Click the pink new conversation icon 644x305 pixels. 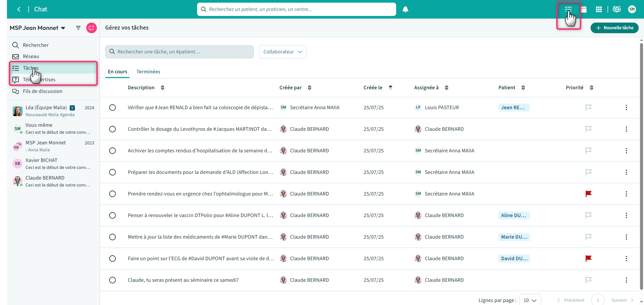tap(91, 28)
